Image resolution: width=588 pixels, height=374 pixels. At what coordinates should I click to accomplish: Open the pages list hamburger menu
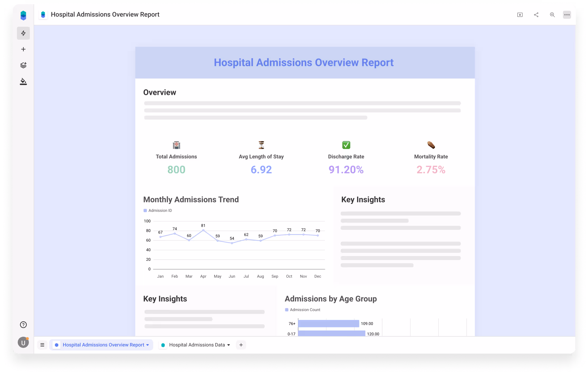pyautogui.click(x=42, y=345)
